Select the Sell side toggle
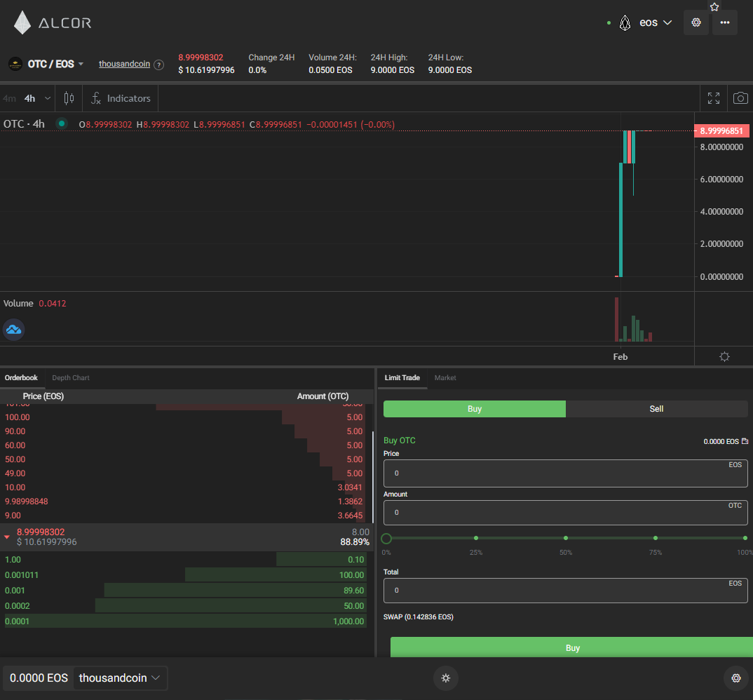 656,409
